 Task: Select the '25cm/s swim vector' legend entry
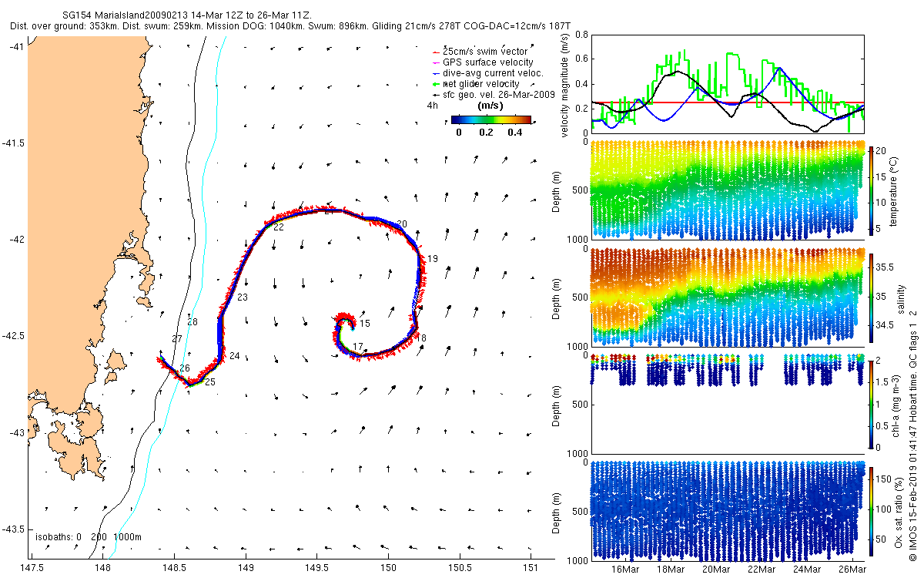pos(485,51)
